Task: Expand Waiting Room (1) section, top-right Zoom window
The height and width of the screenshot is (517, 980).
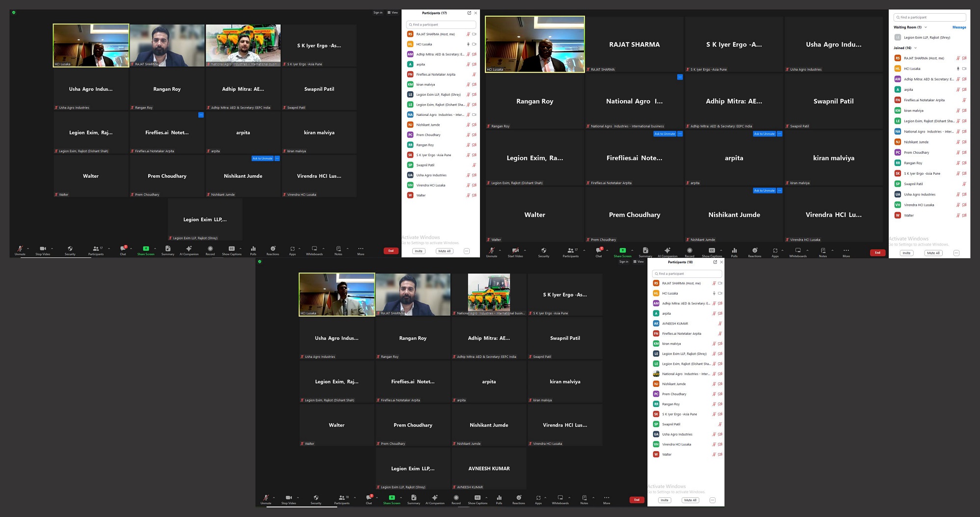Action: (x=926, y=27)
